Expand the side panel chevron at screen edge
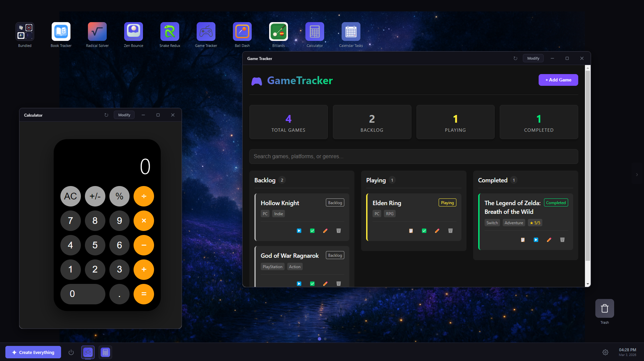 coord(637,175)
